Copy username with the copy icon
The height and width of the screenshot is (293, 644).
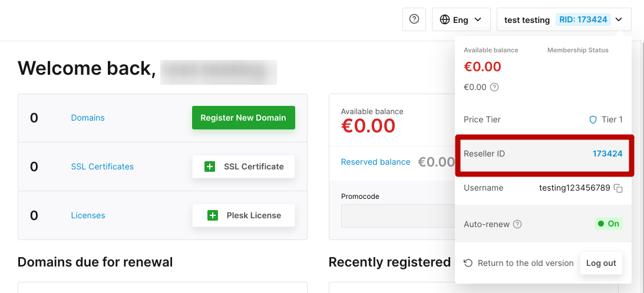[x=618, y=188]
